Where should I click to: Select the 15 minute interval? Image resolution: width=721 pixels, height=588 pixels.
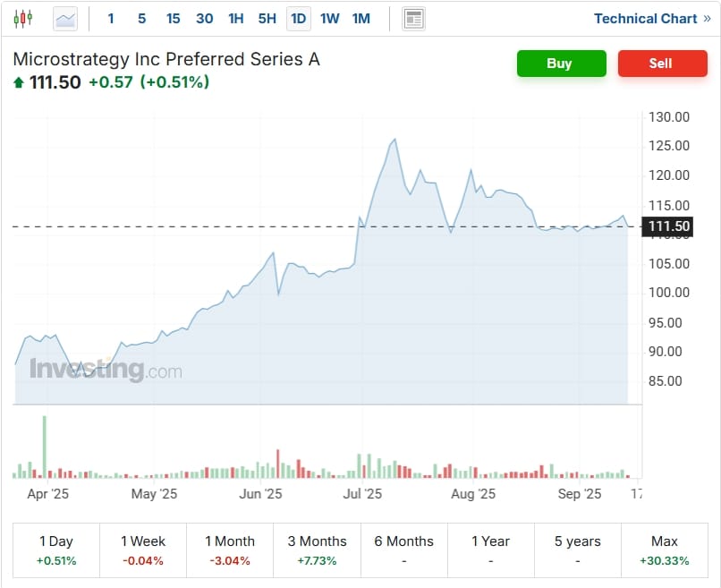[x=173, y=19]
